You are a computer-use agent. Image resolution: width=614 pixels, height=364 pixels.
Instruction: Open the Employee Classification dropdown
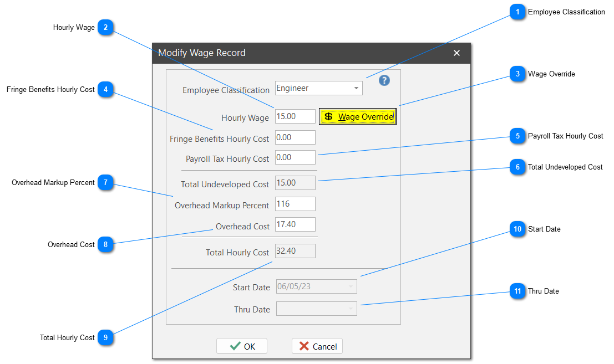click(x=356, y=88)
